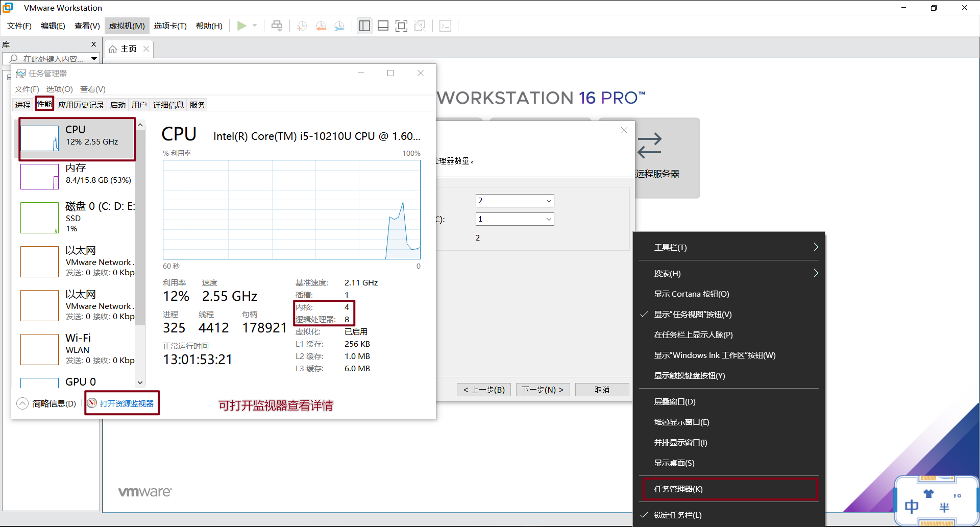Image resolution: width=980 pixels, height=527 pixels.
Task: Open the 帮助(H) menu in VMware
Action: pos(209,26)
